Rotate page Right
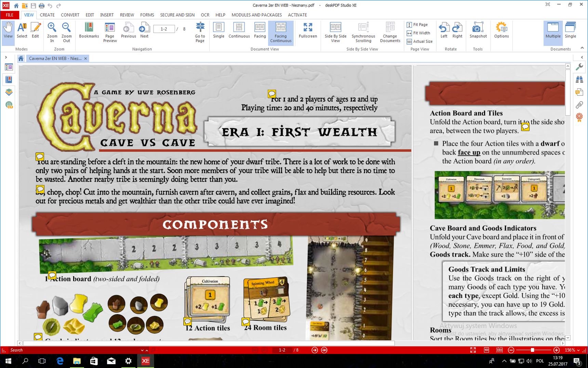This screenshot has width=588, height=368. (x=457, y=31)
